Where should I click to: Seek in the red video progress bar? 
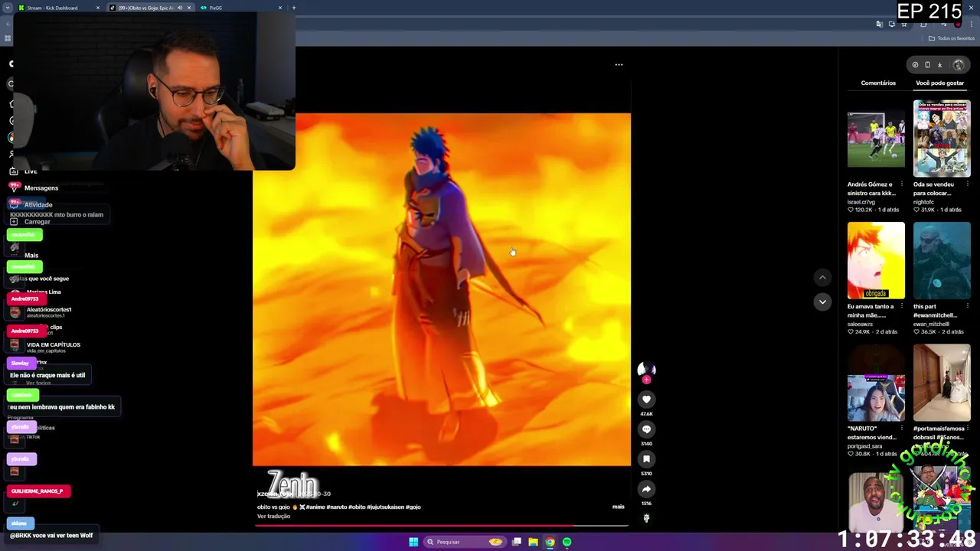442,526
